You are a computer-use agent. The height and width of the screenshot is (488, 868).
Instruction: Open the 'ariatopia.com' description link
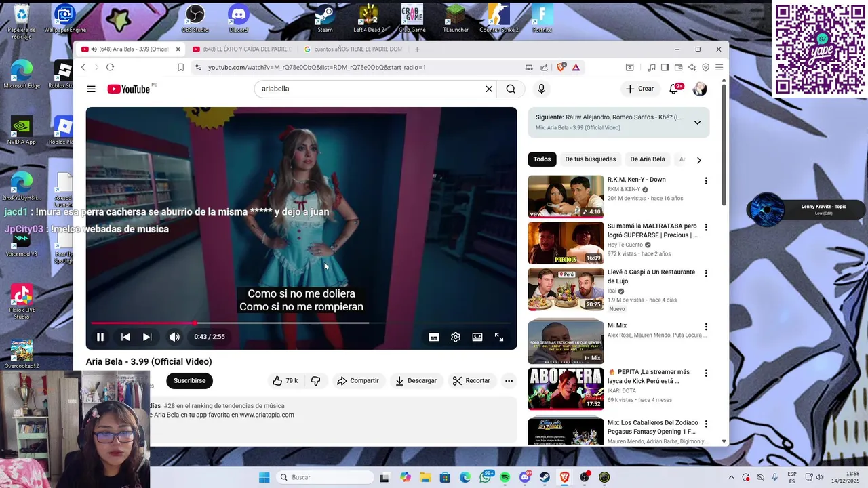267,415
